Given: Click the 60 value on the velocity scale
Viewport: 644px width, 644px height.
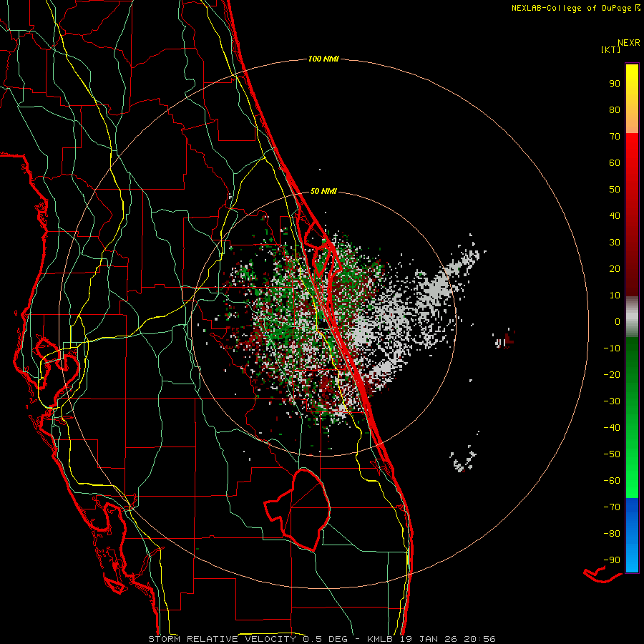Looking at the screenshot, I should (x=615, y=162).
